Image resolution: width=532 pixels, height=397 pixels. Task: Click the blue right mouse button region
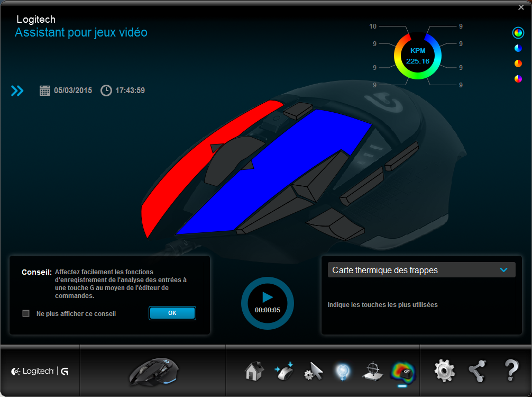pyautogui.click(x=271, y=173)
